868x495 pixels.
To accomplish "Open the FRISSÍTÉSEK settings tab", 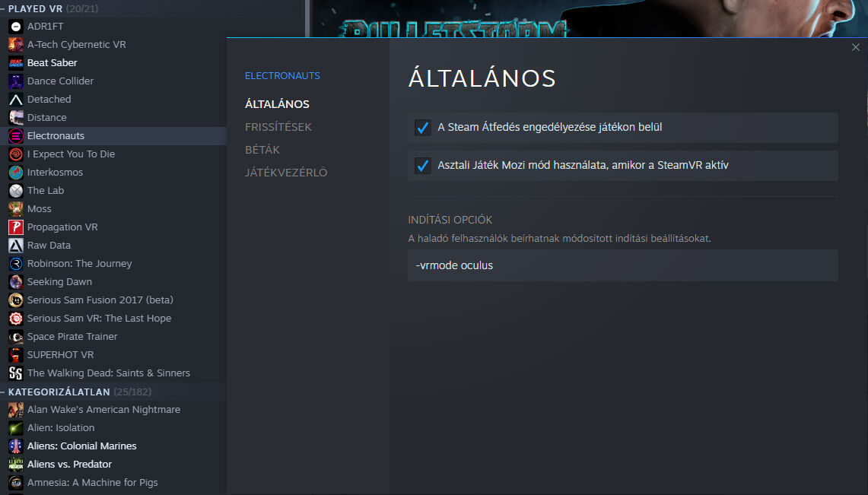I will (x=278, y=127).
